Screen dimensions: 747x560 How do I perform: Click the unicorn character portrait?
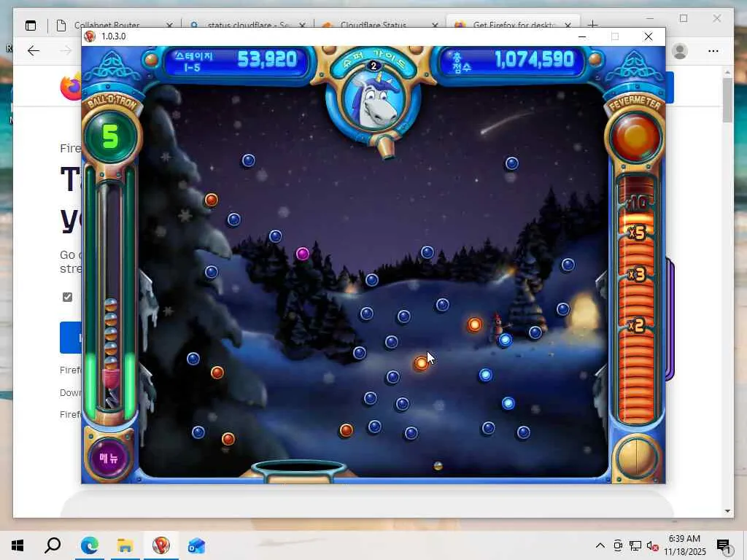tap(373, 102)
